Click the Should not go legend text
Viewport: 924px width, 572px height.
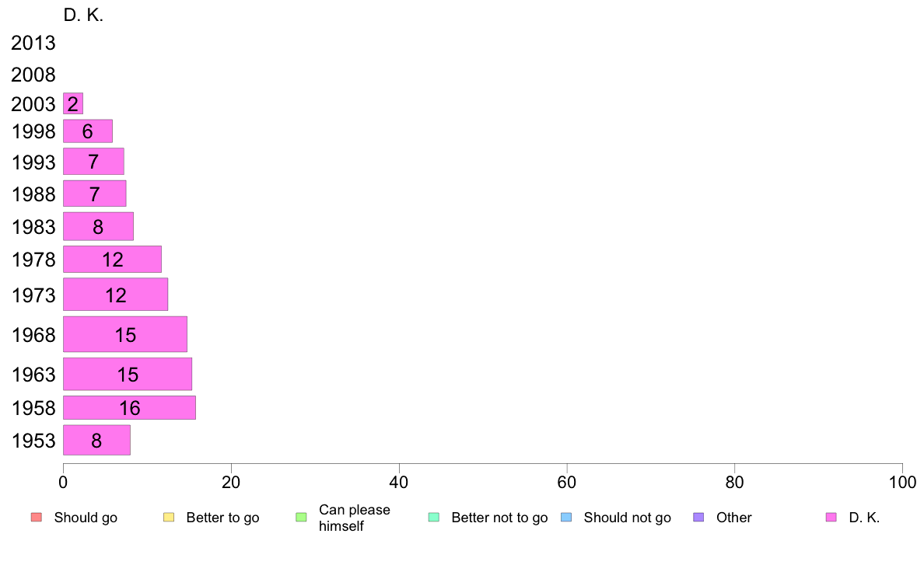coord(628,518)
